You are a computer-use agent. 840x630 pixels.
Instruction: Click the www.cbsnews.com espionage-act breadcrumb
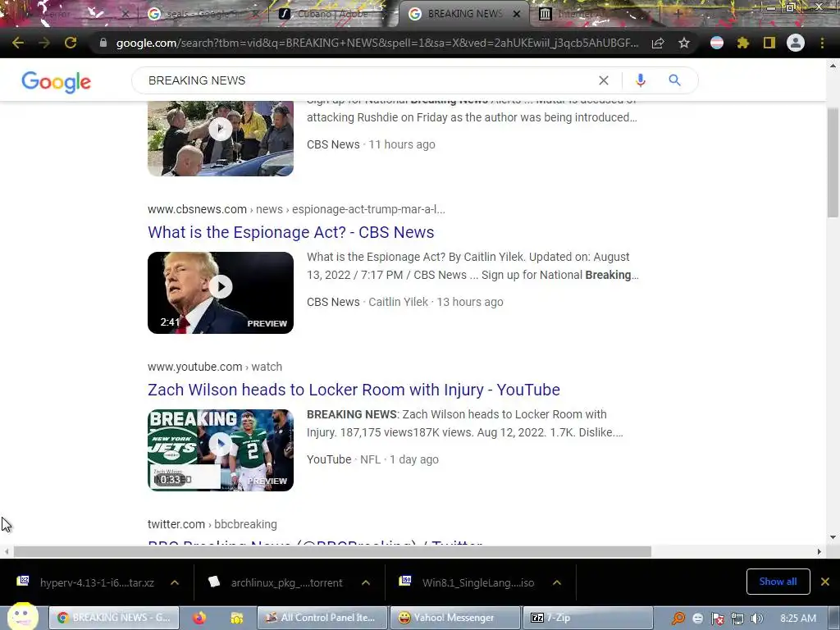(296, 209)
